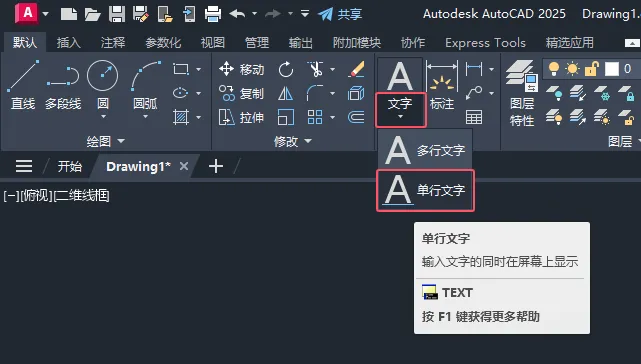641x364 pixels.
Task: Click the table insert icon
Action: click(x=474, y=117)
